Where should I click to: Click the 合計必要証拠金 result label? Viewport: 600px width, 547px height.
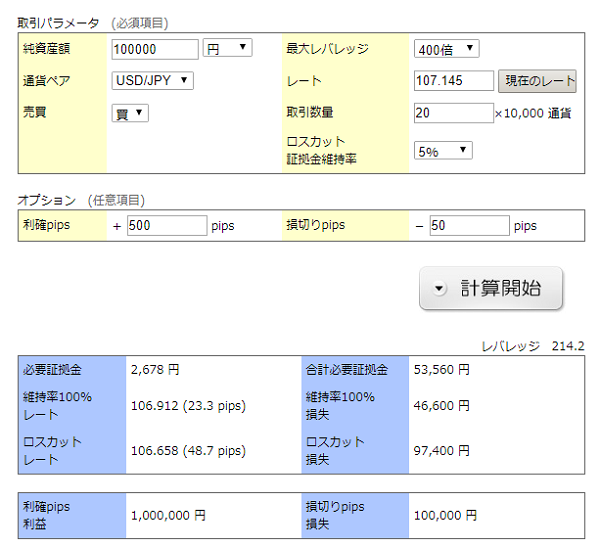347,369
